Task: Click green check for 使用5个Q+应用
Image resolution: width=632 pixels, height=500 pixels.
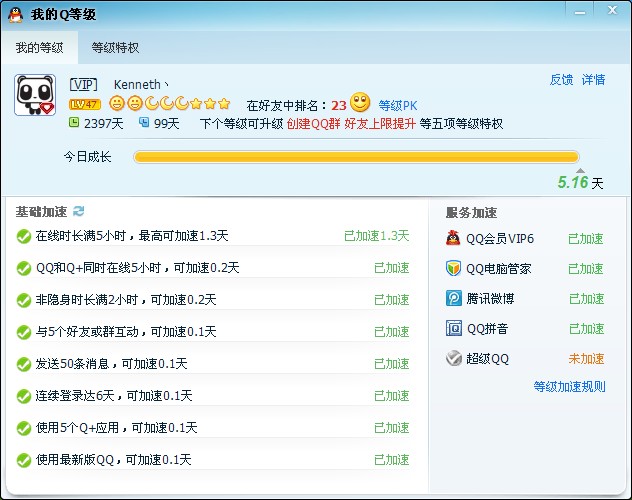Action: pyautogui.click(x=24, y=428)
